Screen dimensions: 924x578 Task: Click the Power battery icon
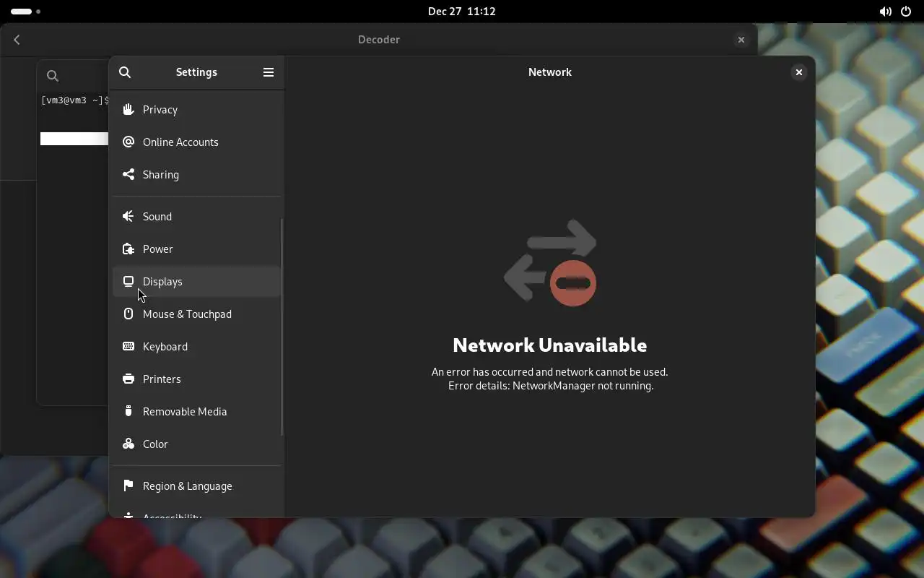click(128, 249)
